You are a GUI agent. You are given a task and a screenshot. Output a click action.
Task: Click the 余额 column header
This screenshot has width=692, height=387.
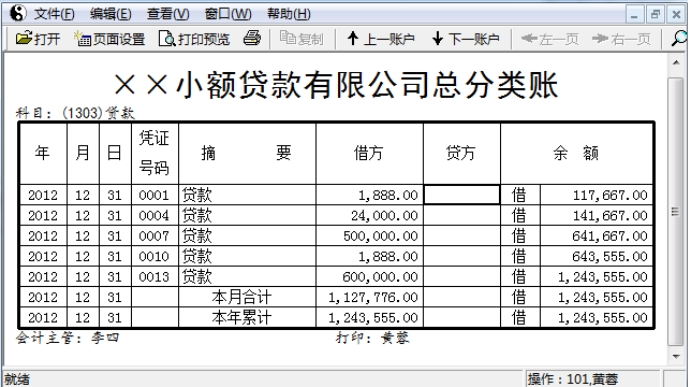576,153
